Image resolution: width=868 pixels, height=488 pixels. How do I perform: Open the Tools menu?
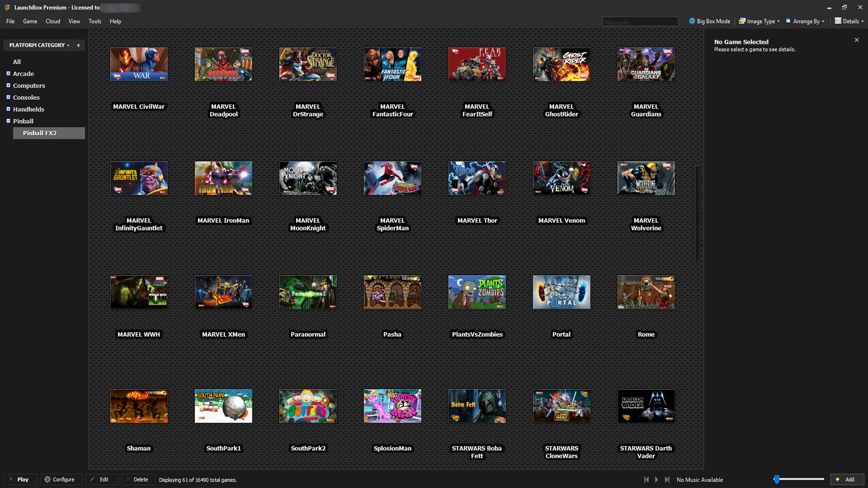95,21
